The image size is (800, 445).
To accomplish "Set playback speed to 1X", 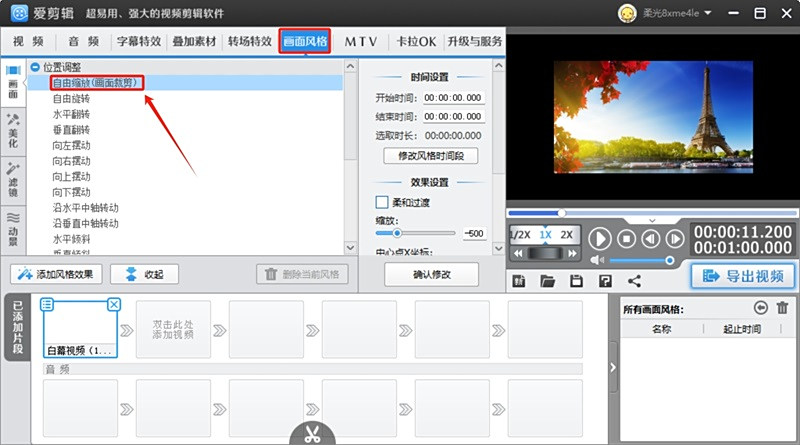I will click(545, 235).
